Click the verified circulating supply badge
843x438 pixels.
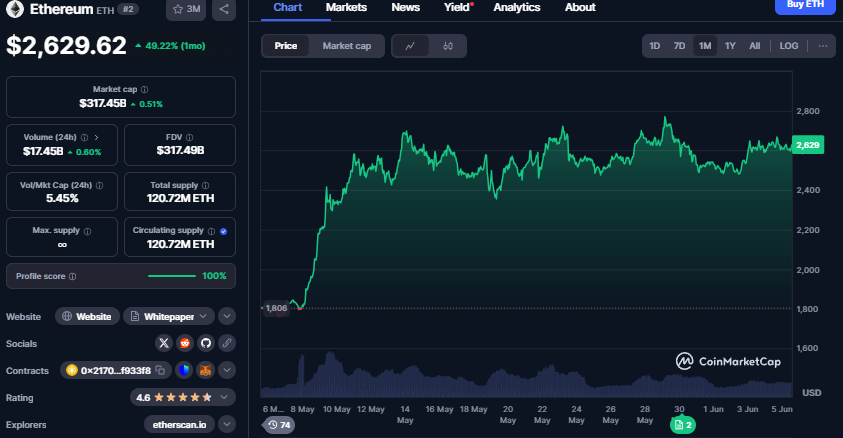[224, 231]
